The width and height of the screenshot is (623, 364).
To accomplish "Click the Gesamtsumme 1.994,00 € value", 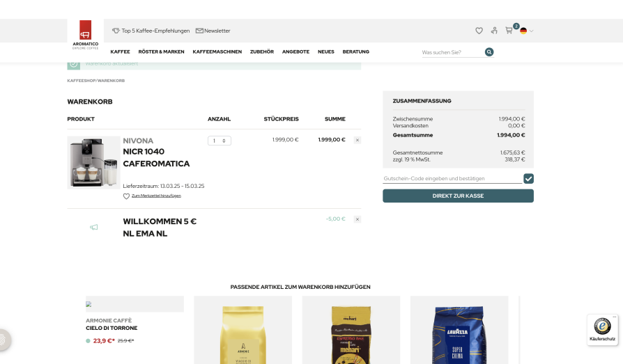I will click(511, 135).
